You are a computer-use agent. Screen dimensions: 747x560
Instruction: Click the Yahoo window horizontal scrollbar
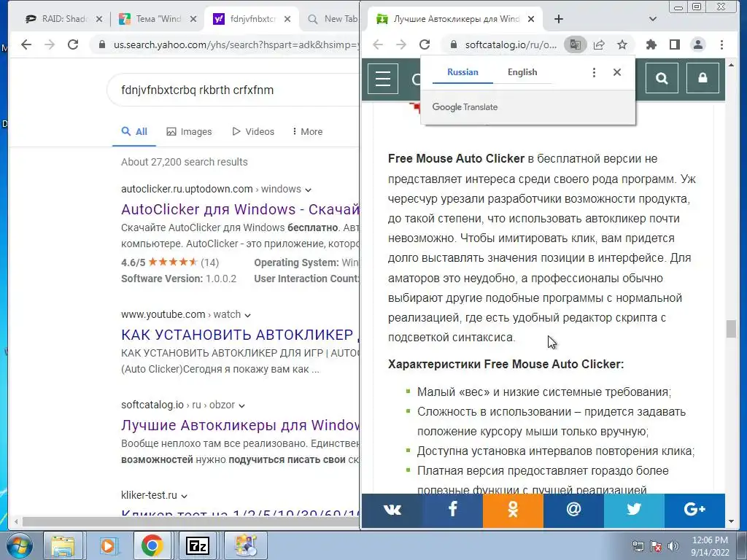point(190,521)
